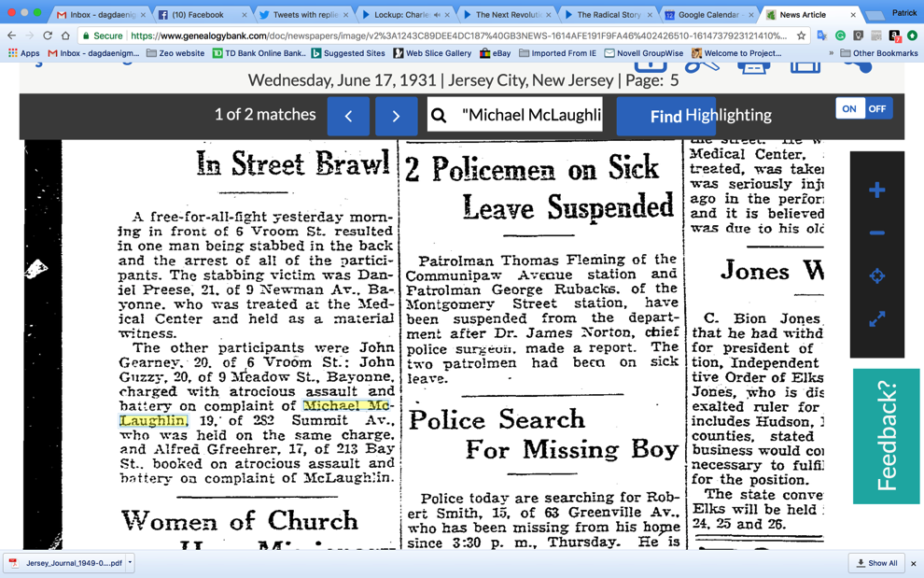This screenshot has height=578, width=924.
Task: Show hidden bookmarks overflow chevron
Action: (x=832, y=53)
